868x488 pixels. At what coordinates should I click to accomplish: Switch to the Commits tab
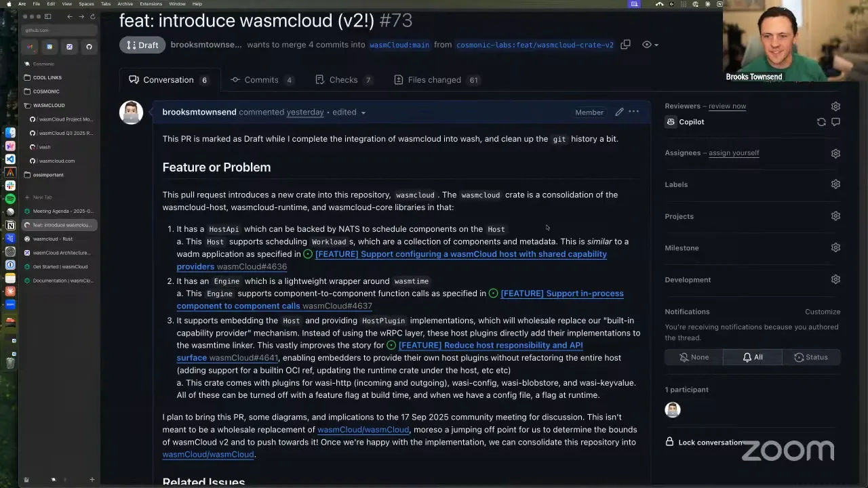coord(262,80)
